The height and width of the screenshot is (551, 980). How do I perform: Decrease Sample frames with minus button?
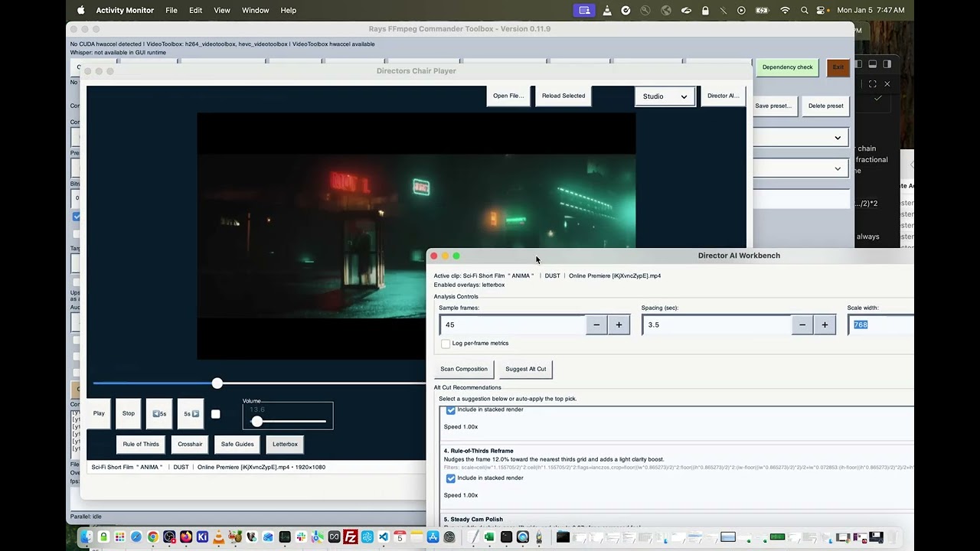596,325
